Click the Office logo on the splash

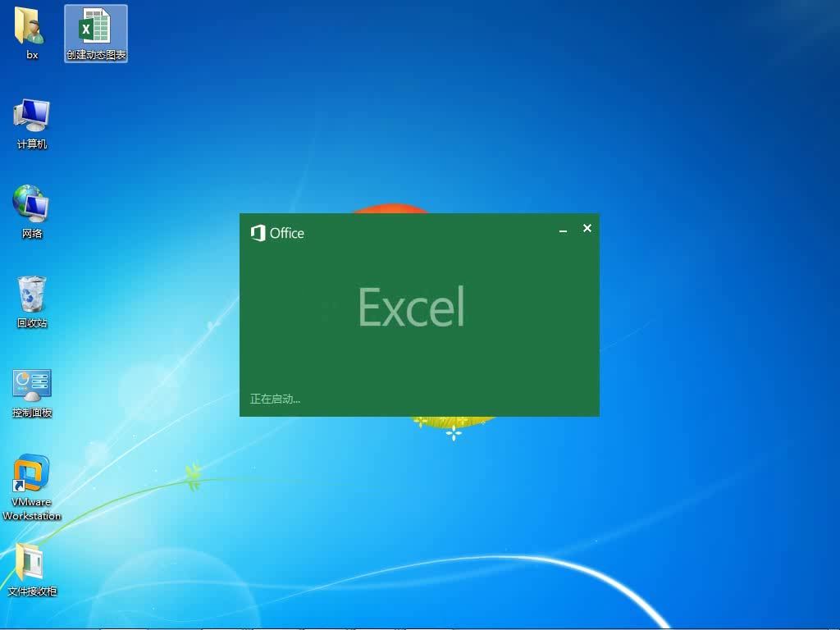tap(277, 233)
